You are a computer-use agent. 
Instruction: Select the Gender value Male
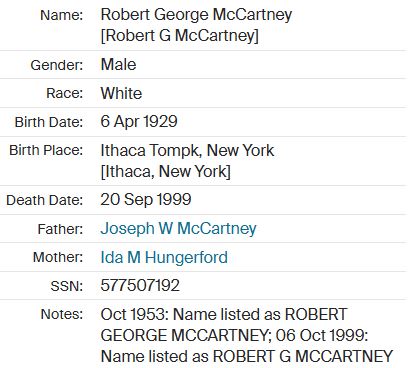[x=118, y=64]
